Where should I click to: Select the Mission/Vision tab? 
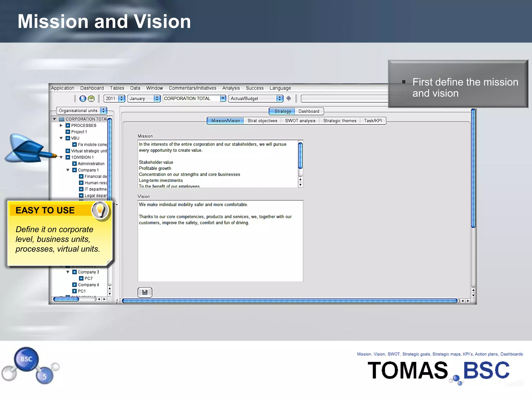[225, 121]
